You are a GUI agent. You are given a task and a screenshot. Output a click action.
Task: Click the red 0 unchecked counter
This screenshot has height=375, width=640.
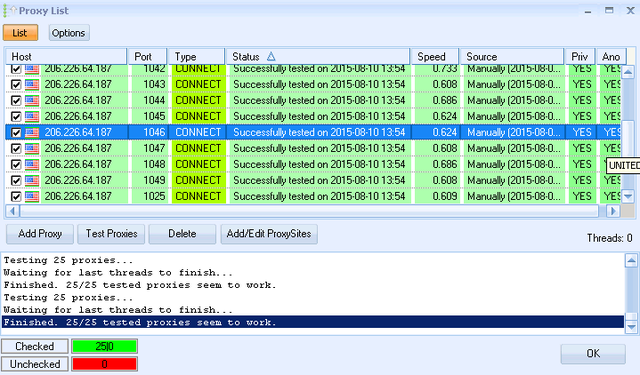coord(104,364)
